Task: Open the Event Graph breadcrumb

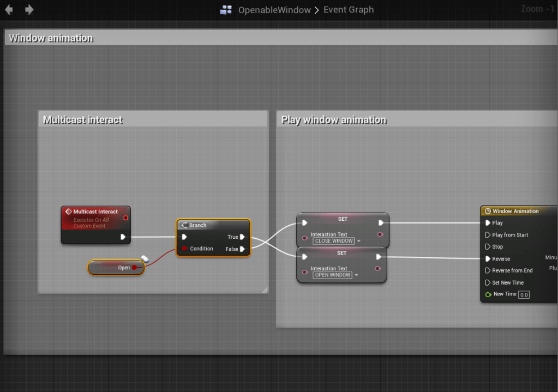Action: [x=349, y=10]
